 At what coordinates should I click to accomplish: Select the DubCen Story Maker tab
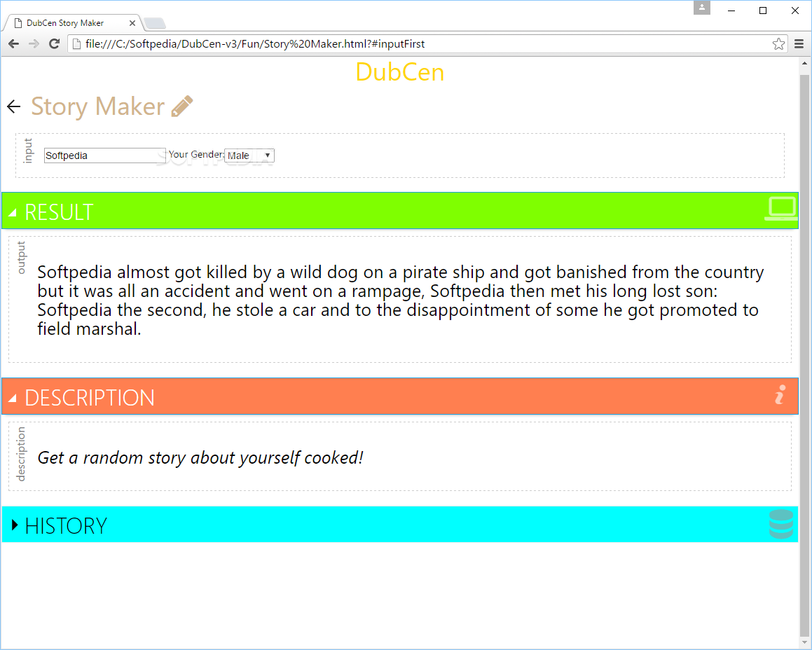[x=72, y=23]
